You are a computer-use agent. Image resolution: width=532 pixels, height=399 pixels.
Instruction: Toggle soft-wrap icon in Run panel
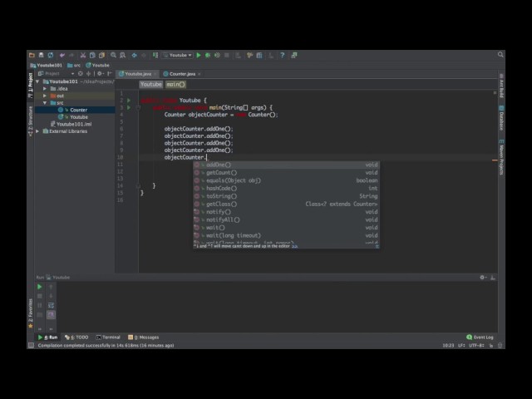click(51, 305)
